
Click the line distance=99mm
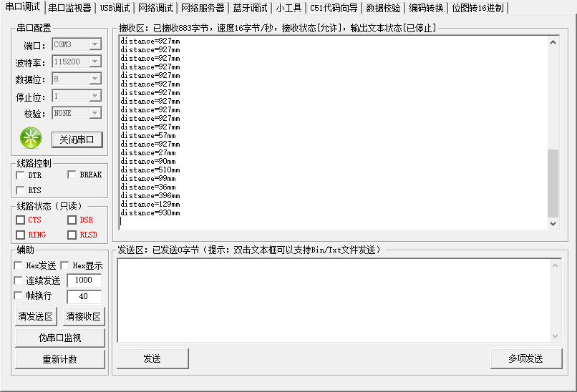tap(148, 178)
